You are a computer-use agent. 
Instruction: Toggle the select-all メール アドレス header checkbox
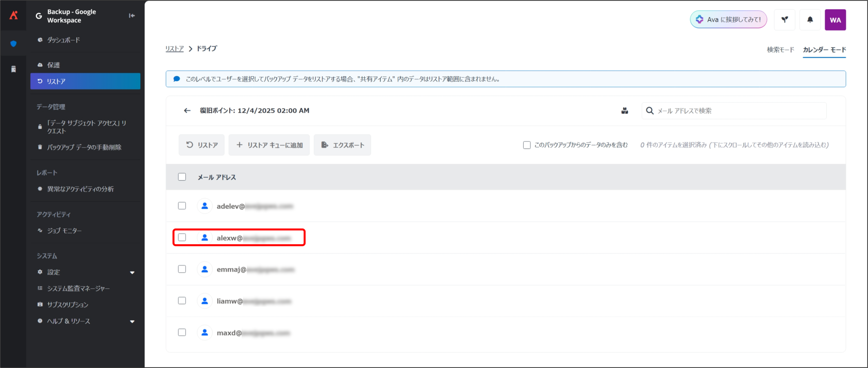tap(182, 177)
